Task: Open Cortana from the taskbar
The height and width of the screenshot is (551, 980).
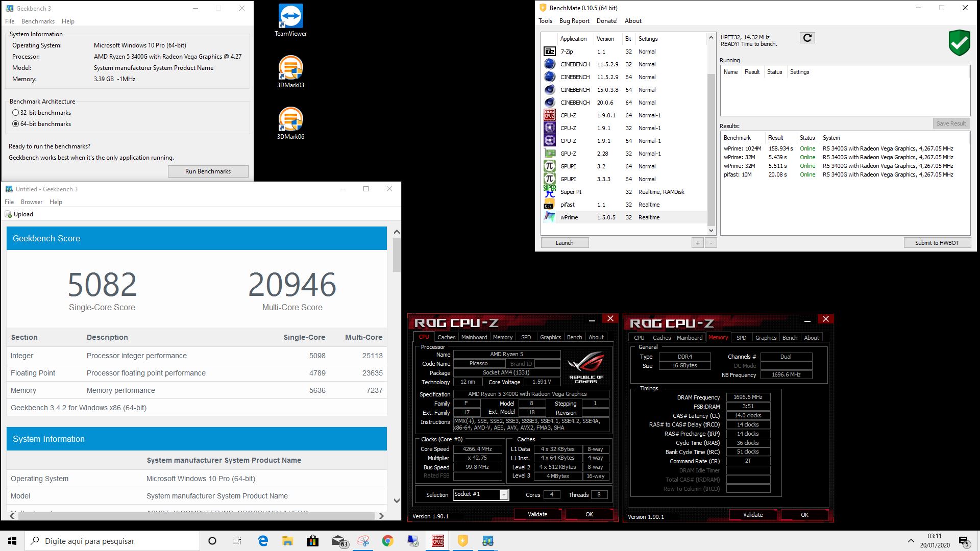Action: [x=212, y=541]
